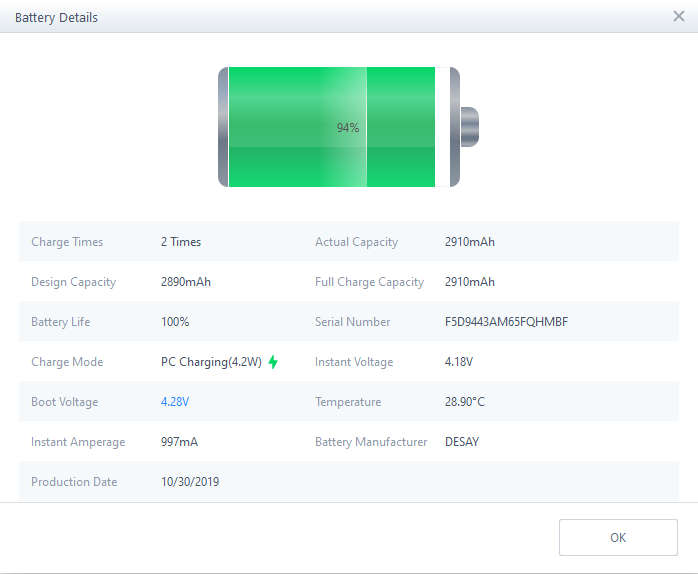698x574 pixels.
Task: Close the Battery Details dialog with X
Action: tap(679, 16)
